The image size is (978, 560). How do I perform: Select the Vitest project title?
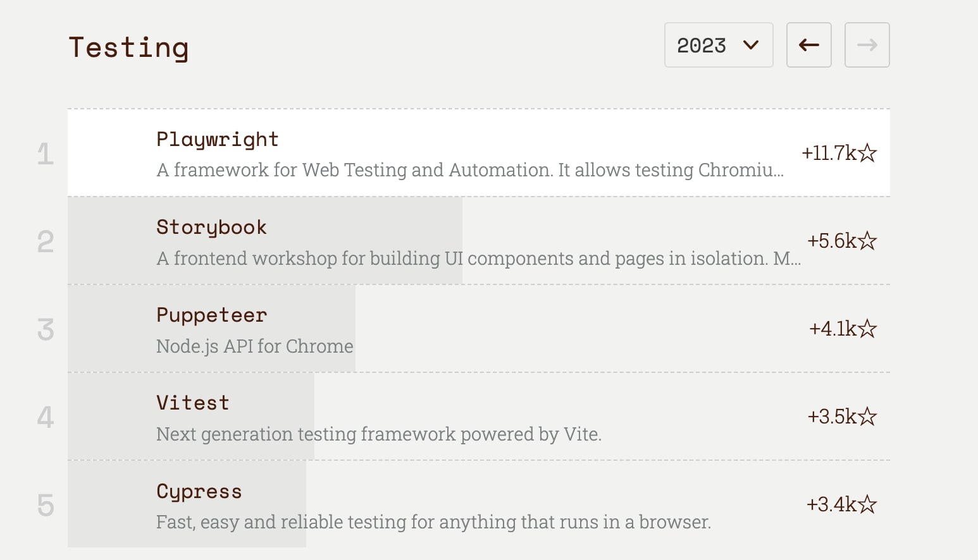(x=192, y=403)
